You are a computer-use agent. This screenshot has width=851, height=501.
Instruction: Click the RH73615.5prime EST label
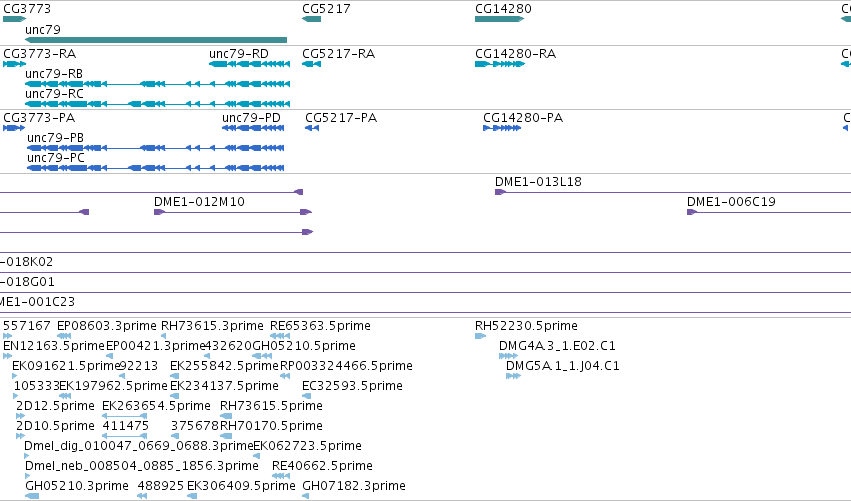click(271, 406)
